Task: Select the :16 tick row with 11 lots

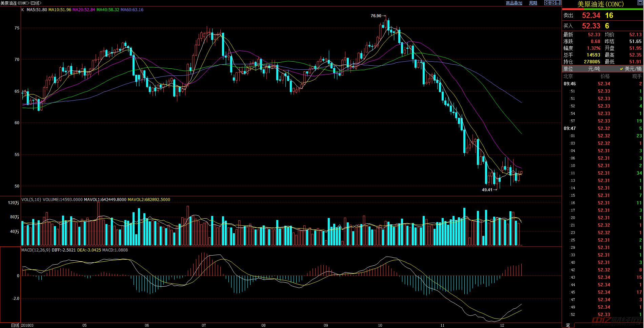Action: click(603, 203)
